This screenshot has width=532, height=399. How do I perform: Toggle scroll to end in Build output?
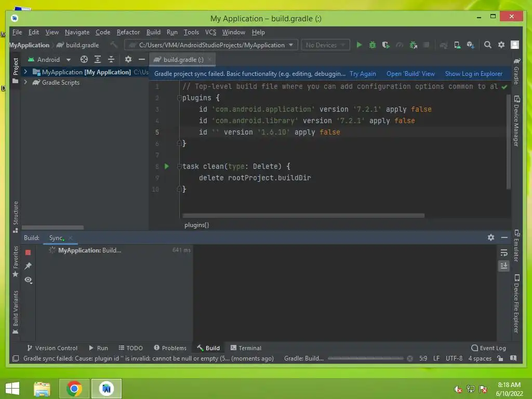point(504,265)
